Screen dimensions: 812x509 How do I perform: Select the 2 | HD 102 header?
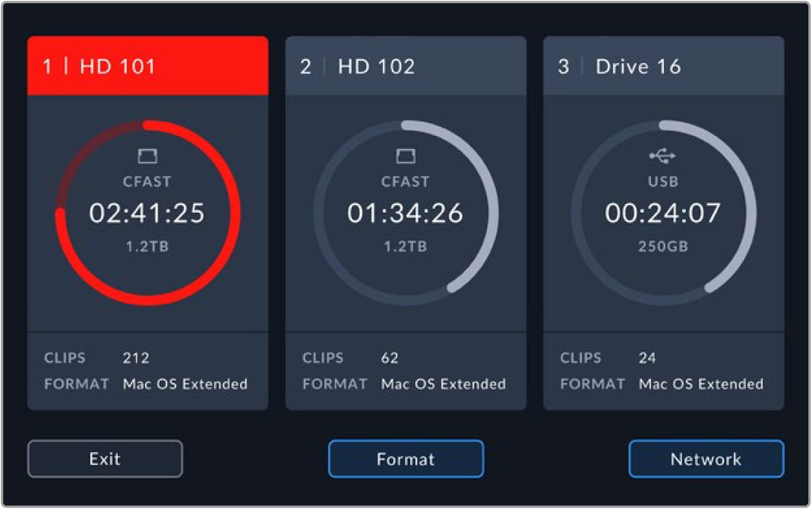coord(406,66)
